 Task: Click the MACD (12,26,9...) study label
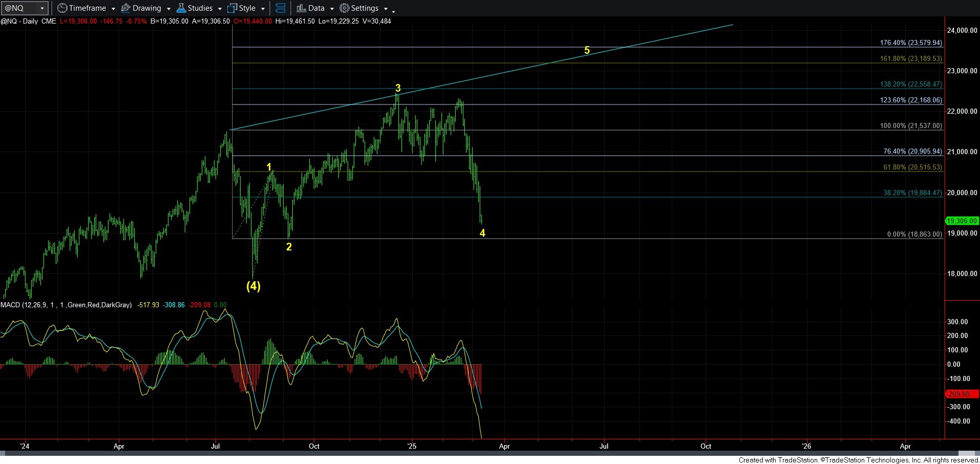tap(66, 305)
